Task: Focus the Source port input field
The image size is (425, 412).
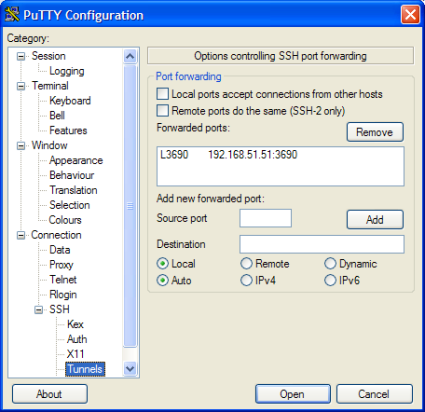Action: [266, 218]
